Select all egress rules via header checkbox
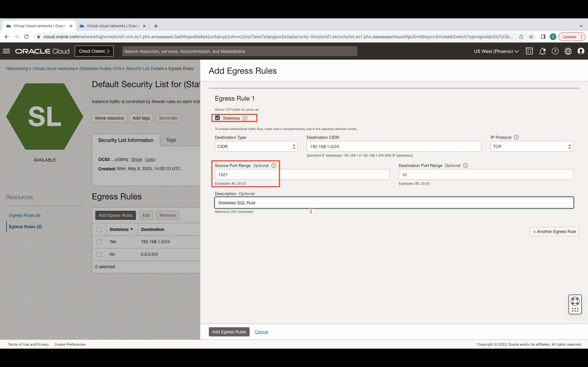 [x=99, y=229]
